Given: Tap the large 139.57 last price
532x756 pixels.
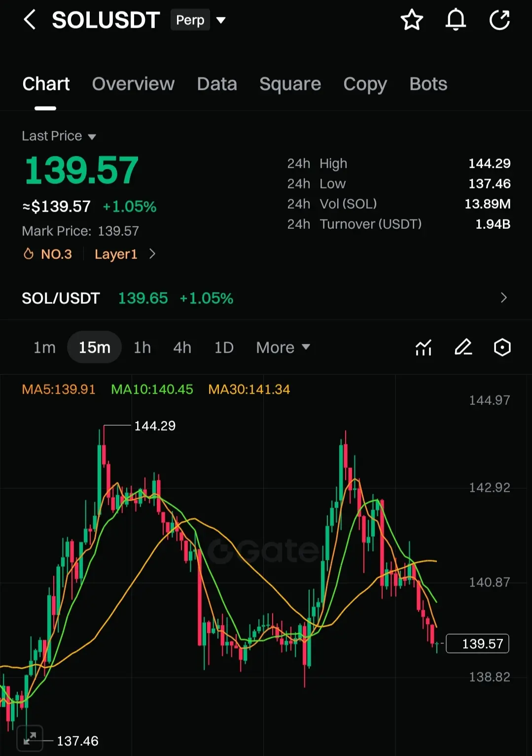Looking at the screenshot, I should [x=81, y=170].
